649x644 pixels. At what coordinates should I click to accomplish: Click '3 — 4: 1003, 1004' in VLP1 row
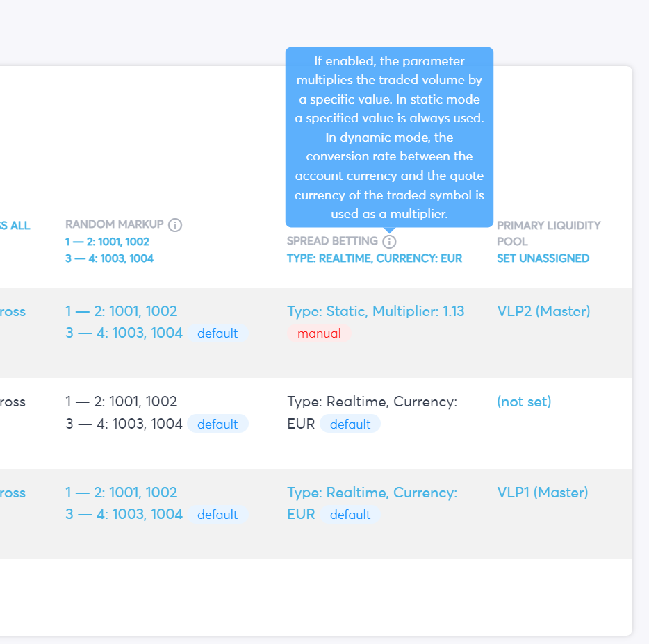pyautogui.click(x=124, y=514)
